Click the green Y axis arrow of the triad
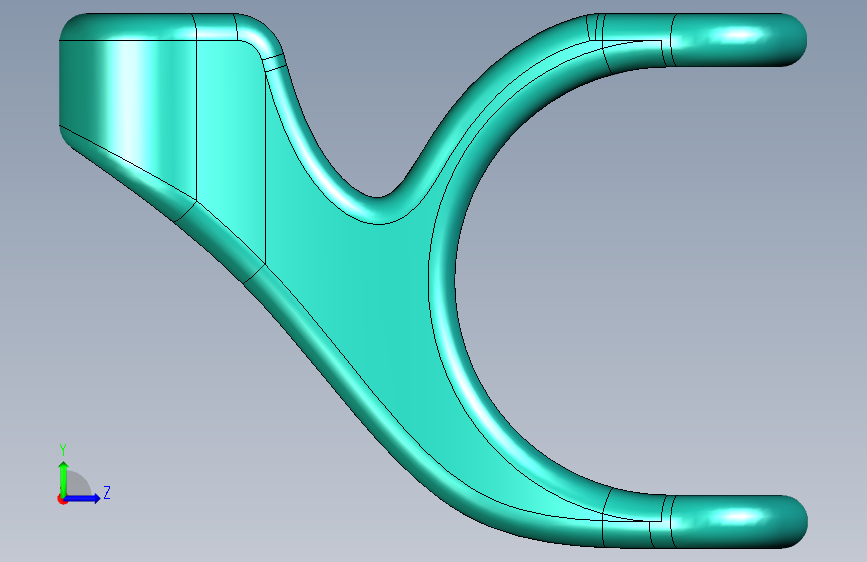 (64, 479)
